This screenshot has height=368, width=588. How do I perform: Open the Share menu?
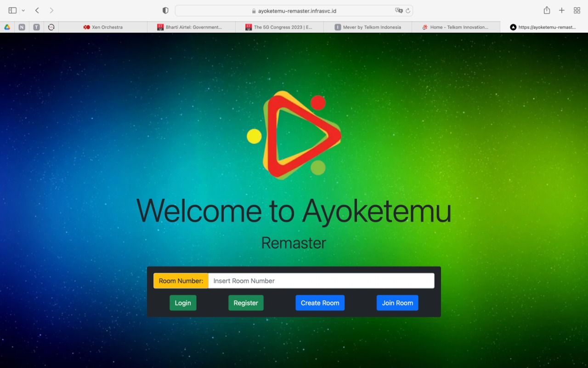547,10
